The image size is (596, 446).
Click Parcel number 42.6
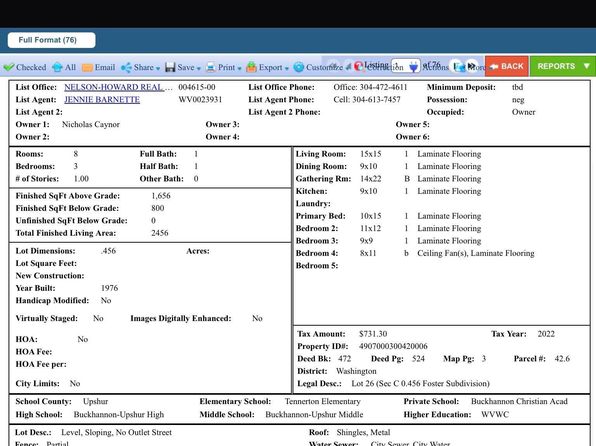click(x=562, y=359)
